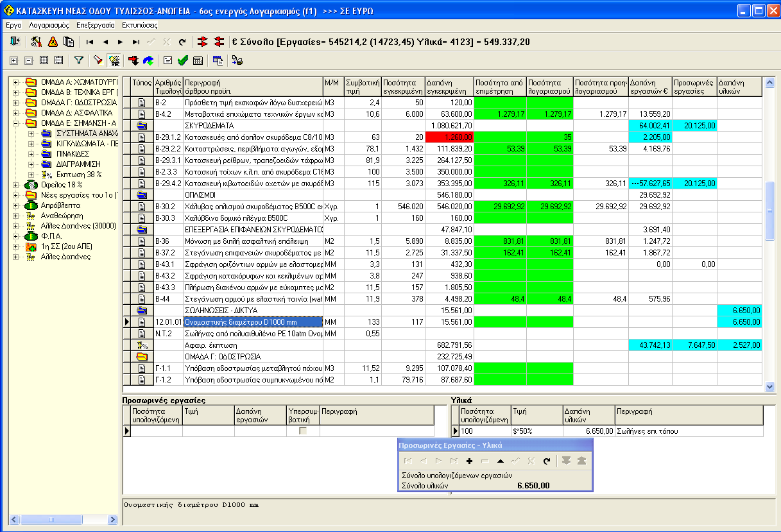Click the refresh arrow in top toolbar

pyautogui.click(x=182, y=42)
